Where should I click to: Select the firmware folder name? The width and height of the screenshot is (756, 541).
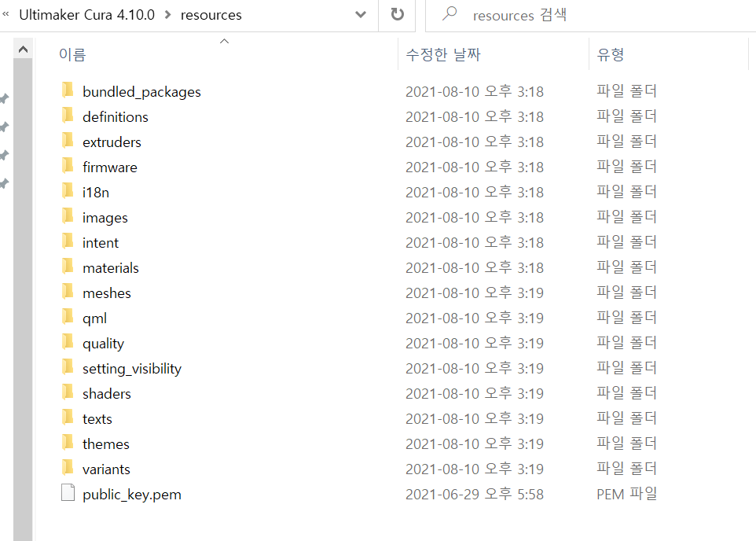[x=110, y=167]
